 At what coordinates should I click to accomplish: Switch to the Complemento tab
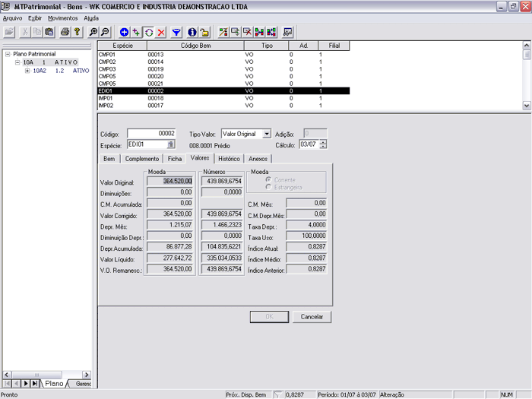click(142, 159)
